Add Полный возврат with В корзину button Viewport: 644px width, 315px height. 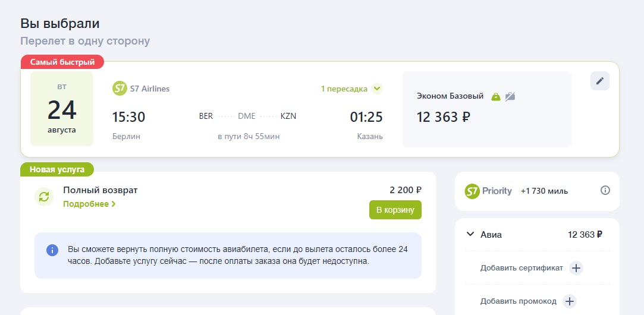pyautogui.click(x=395, y=210)
